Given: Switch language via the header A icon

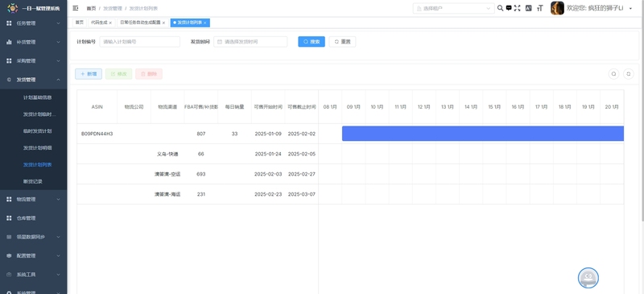Looking at the screenshot, I should (x=529, y=8).
